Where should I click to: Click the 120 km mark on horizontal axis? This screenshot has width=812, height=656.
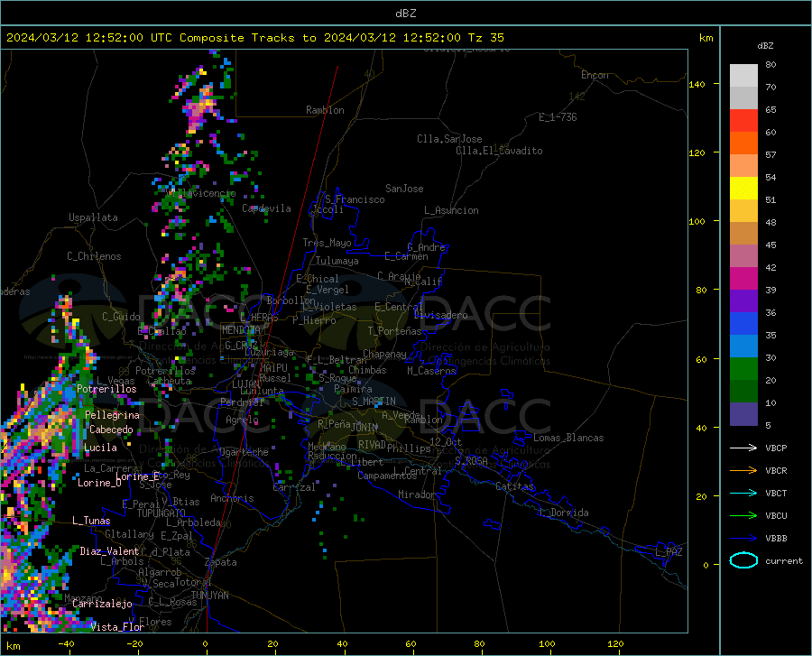[615, 644]
